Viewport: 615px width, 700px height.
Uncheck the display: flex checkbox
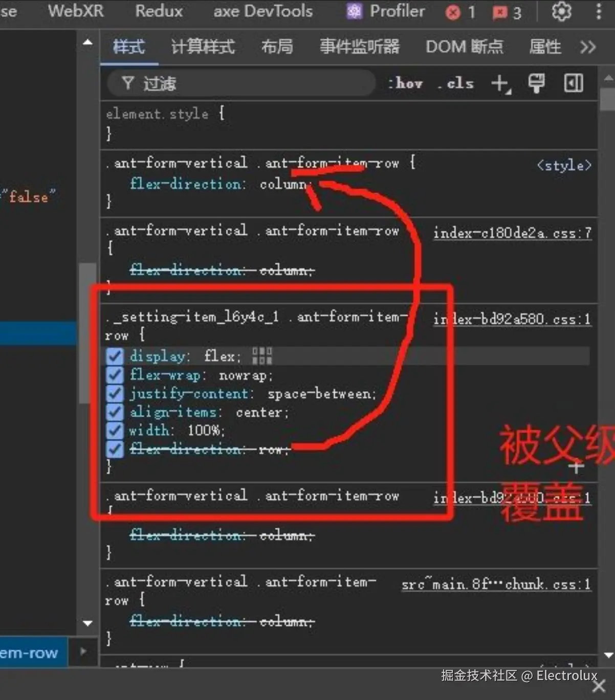point(115,356)
